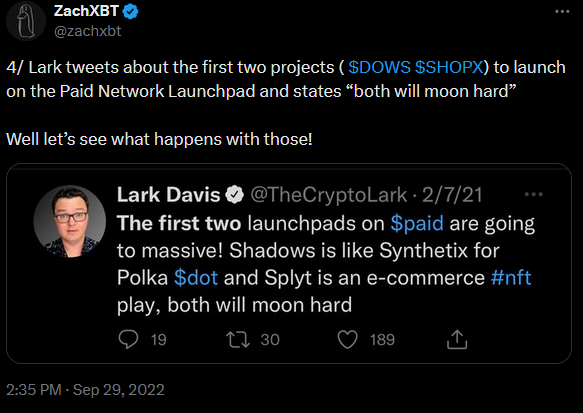
Task: Open the @TheCryptoLark handle
Action: tap(329, 195)
